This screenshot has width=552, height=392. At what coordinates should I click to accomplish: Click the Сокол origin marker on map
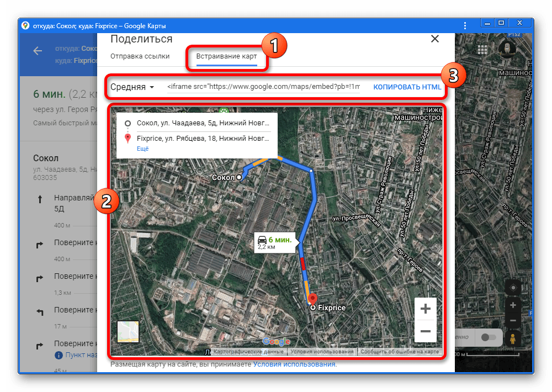point(239,177)
